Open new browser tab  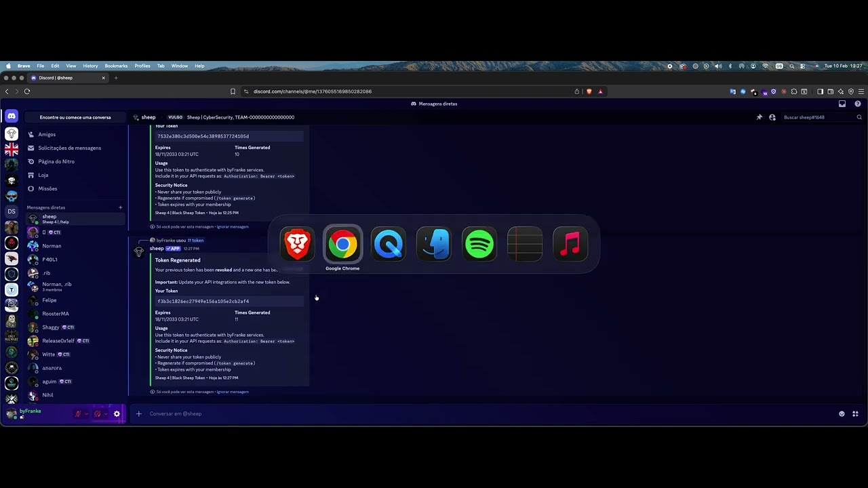(x=116, y=78)
